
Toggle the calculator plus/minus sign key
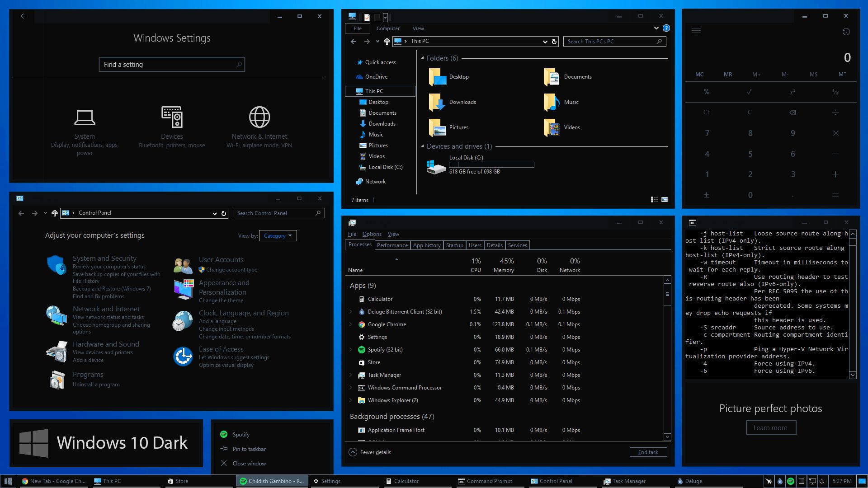(707, 195)
